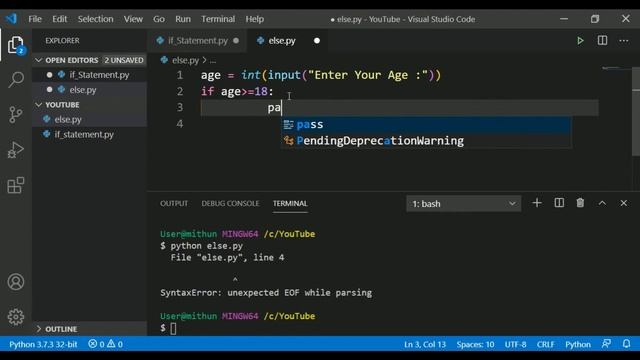Click unsaved dot on else.py tab
Screen dimensions: 640x360
pos(317,40)
